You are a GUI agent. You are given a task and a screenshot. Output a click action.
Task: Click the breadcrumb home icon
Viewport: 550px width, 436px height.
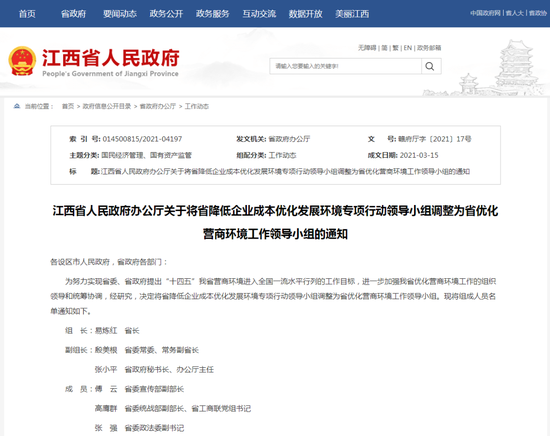click(17, 106)
